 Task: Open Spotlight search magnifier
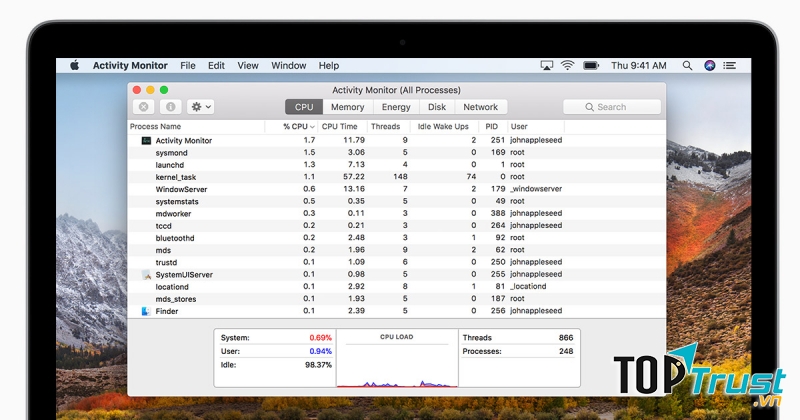click(x=687, y=65)
